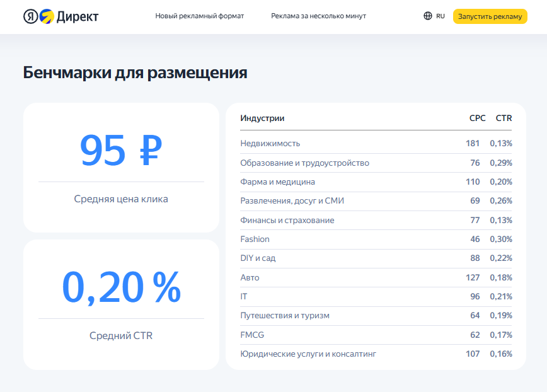Select the Fashion industry row
Viewport: 547px width, 392px height.
(x=255, y=239)
